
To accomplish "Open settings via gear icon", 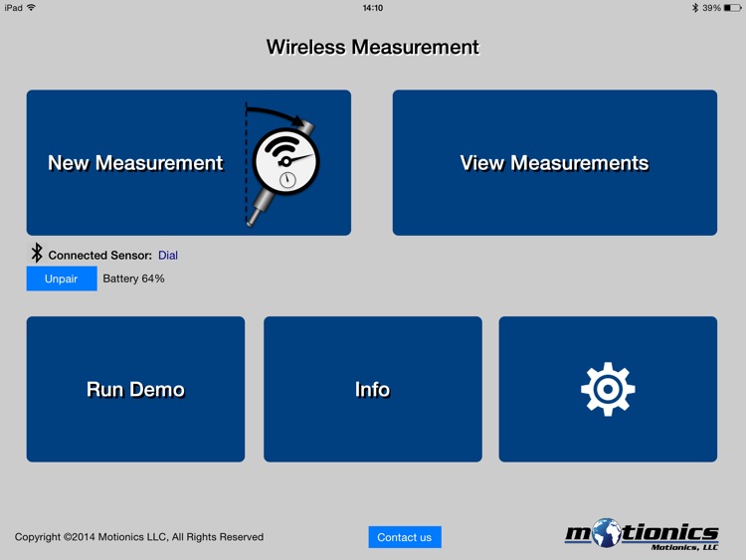I will (x=608, y=389).
